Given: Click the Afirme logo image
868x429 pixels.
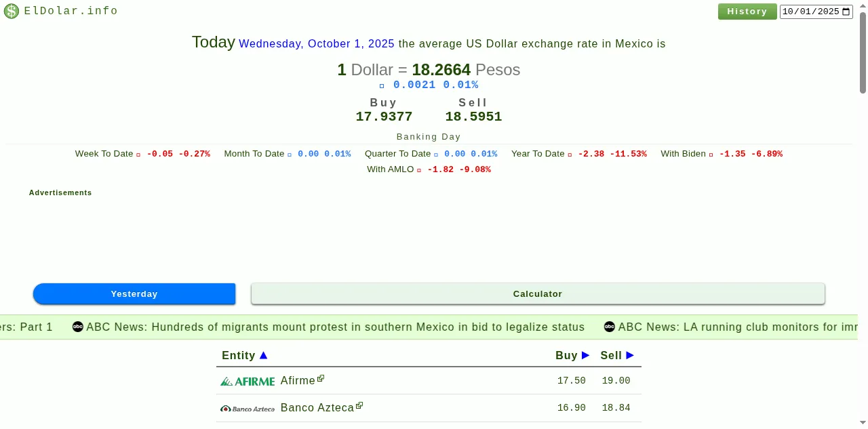Looking at the screenshot, I should pos(248,382).
